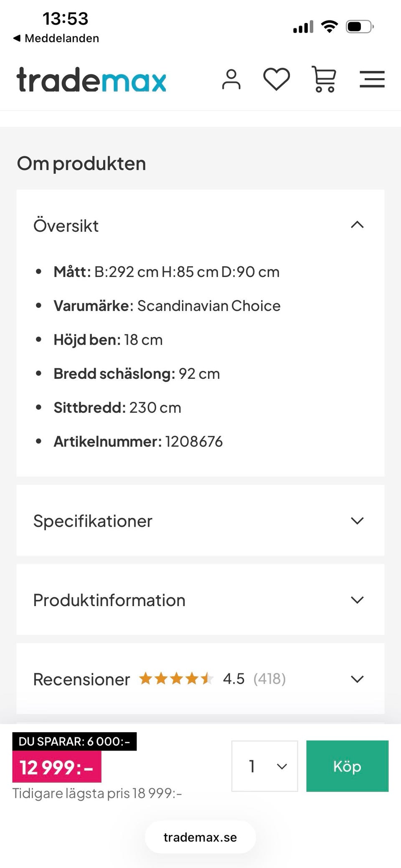Tap the Om produkten heading
The image size is (401, 868).
tap(81, 163)
